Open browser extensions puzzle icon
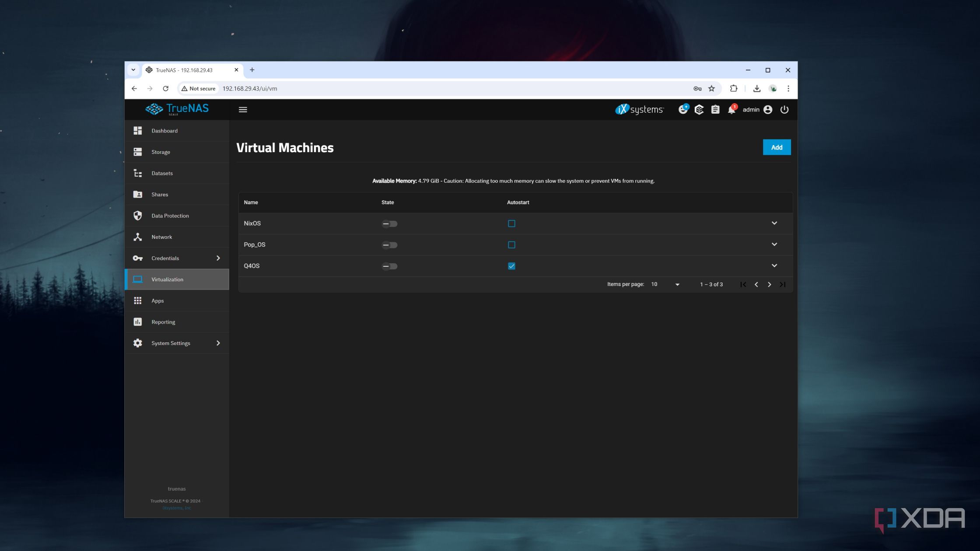This screenshot has height=551, width=980. pos(734,88)
